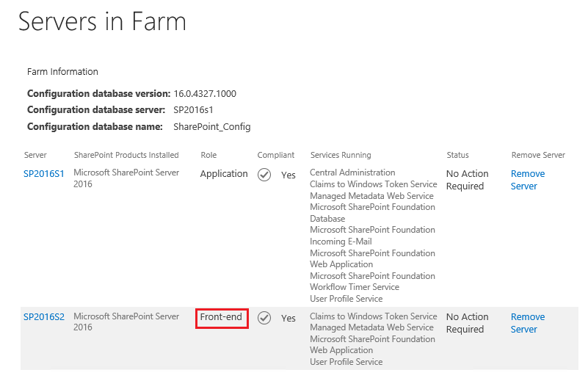Open the SP2016S1 server link

point(44,174)
